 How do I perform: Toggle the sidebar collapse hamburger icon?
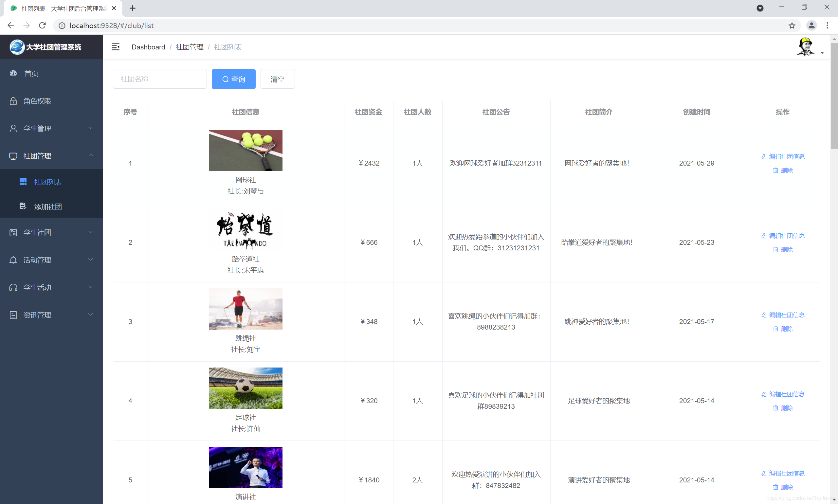coord(116,47)
